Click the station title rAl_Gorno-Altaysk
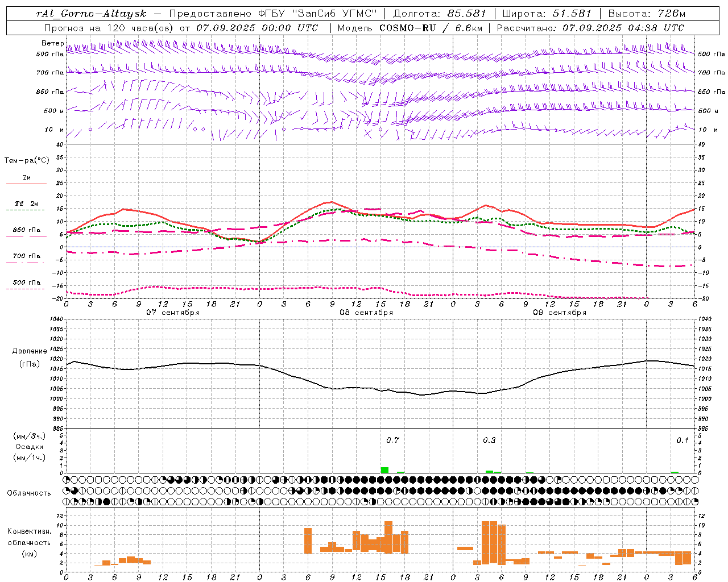 (x=91, y=14)
